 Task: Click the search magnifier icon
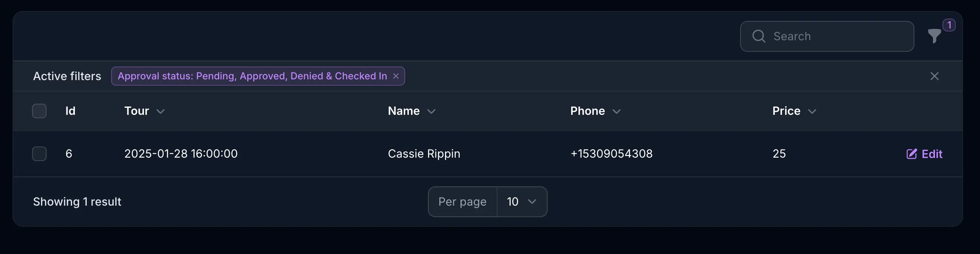coord(759,36)
